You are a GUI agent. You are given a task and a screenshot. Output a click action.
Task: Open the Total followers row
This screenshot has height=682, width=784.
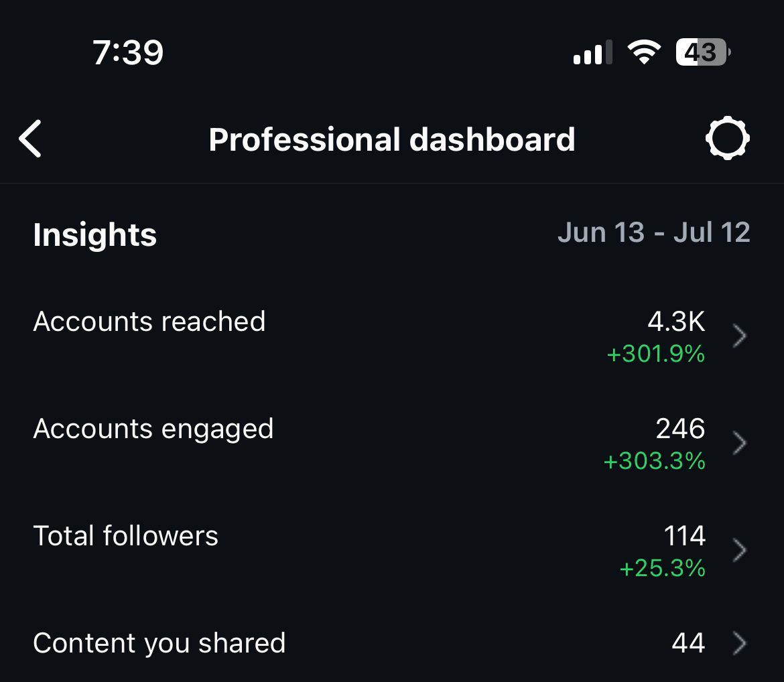coord(392,551)
